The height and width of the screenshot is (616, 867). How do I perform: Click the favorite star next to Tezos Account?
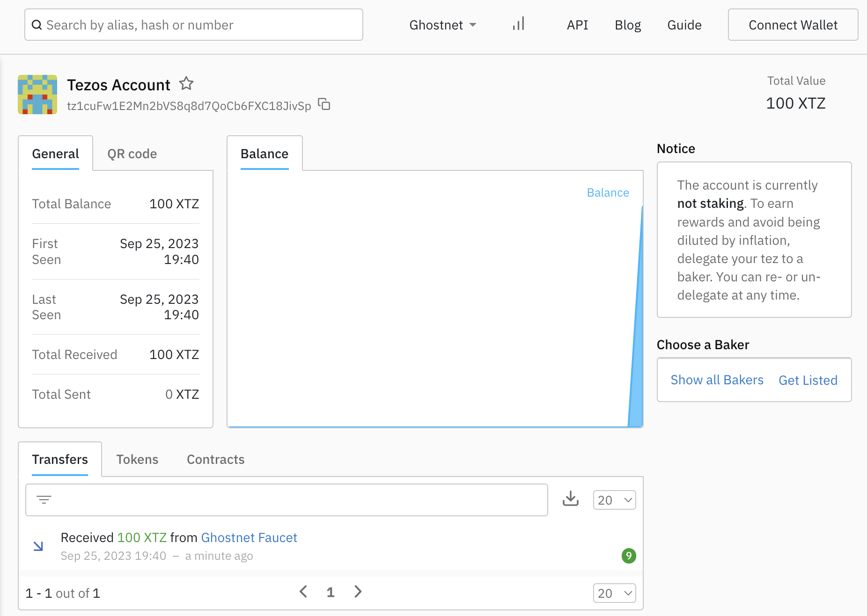[186, 84]
